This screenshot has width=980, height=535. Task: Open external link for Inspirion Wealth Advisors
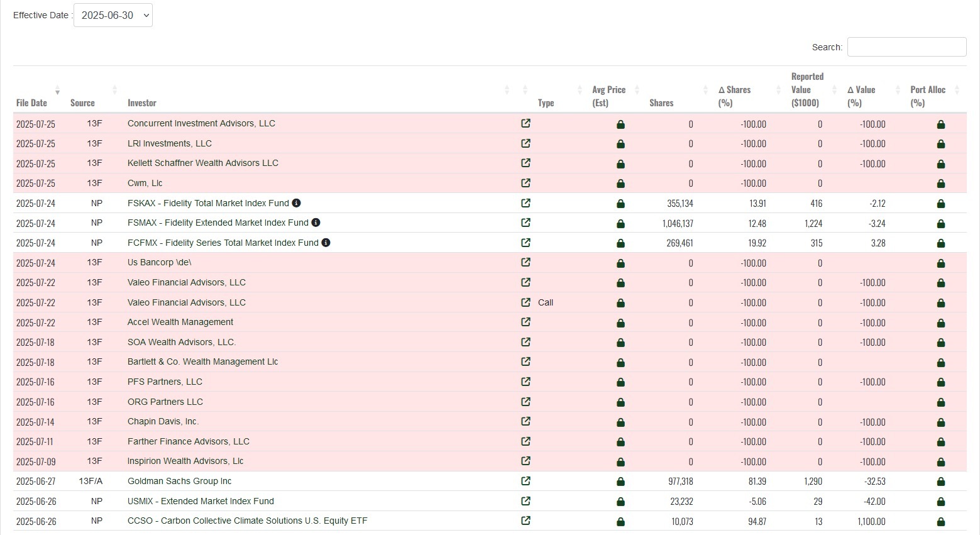(526, 461)
